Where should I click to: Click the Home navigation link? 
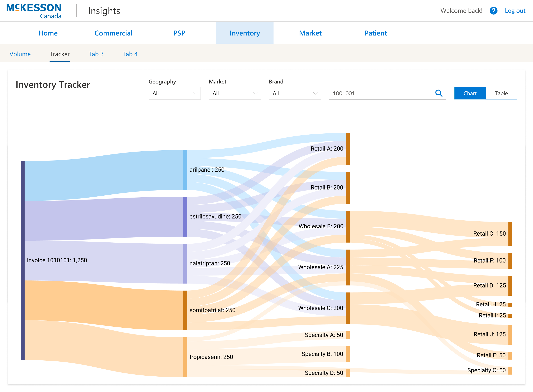click(48, 33)
